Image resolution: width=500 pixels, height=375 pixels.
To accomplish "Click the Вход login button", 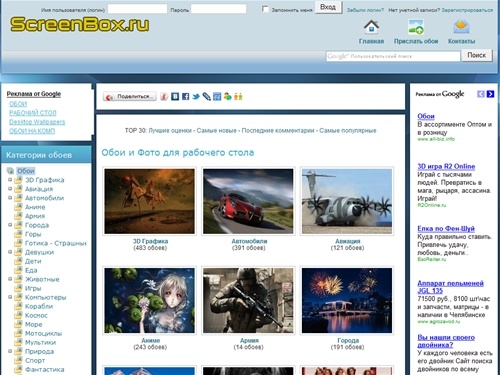I will click(328, 7).
